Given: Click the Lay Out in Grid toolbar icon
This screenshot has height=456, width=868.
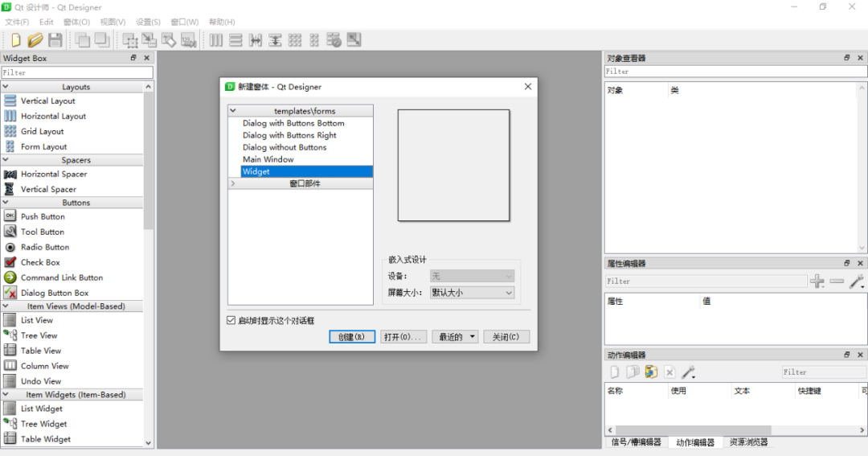Looking at the screenshot, I should coord(294,40).
